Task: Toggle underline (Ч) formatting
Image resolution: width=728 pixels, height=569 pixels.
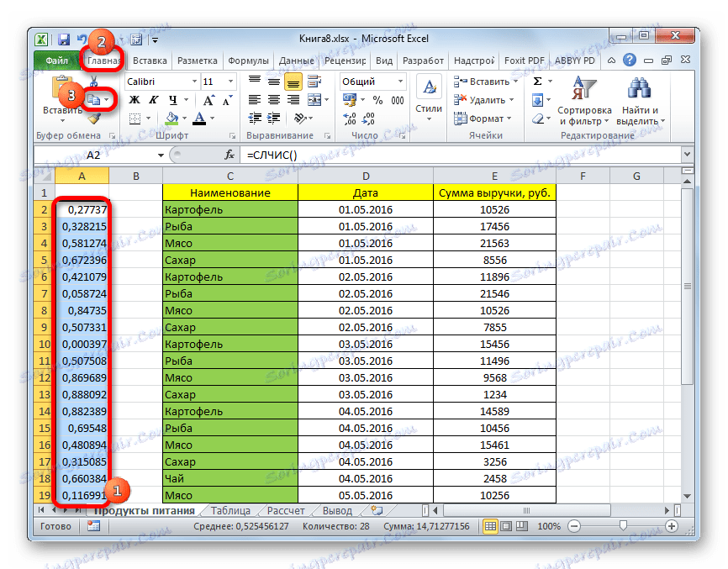Action: tap(172, 99)
